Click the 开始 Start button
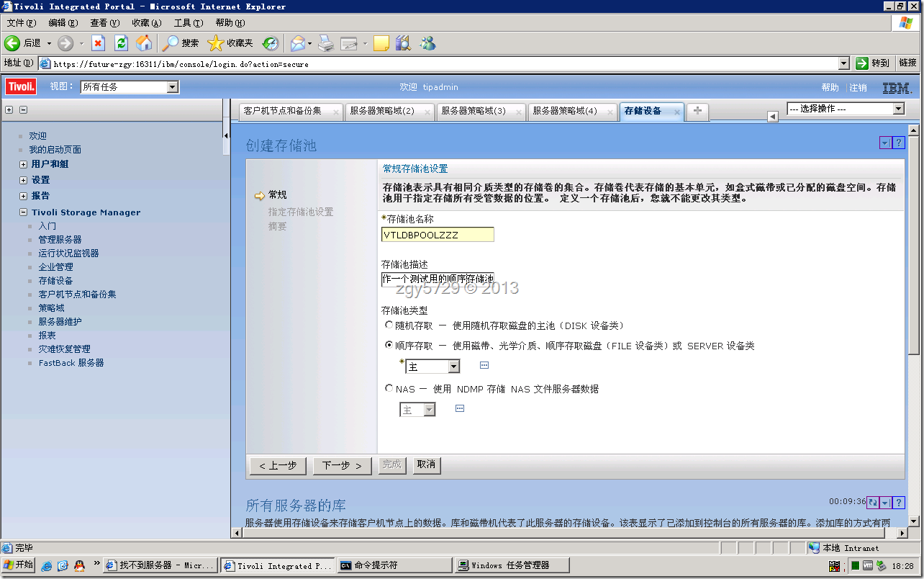Image resolution: width=924 pixels, height=579 pixels. click(x=19, y=565)
